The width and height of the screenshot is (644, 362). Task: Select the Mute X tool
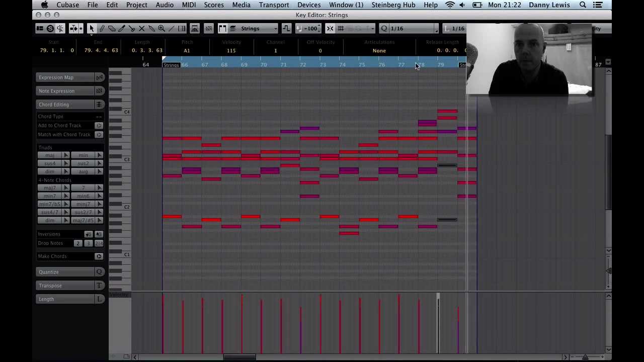click(141, 29)
